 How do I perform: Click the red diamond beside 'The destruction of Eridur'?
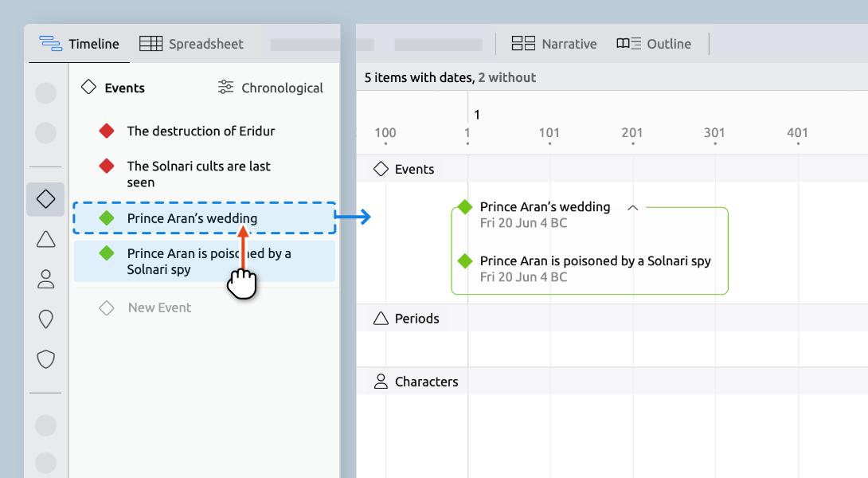tap(106, 131)
